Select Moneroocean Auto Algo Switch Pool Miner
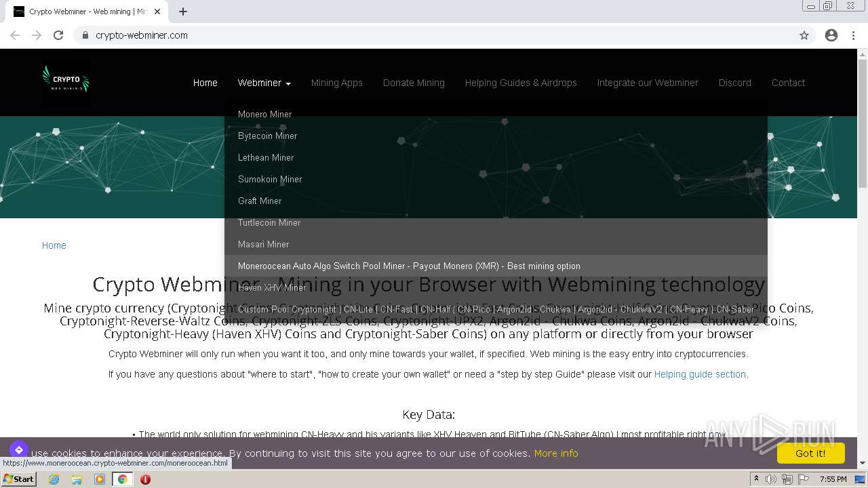 (x=496, y=266)
